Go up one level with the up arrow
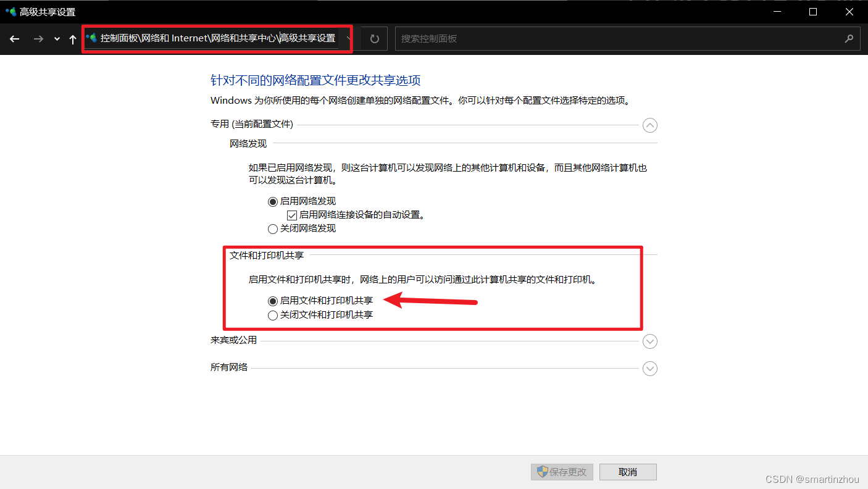Viewport: 868px width, 489px height. click(x=73, y=39)
